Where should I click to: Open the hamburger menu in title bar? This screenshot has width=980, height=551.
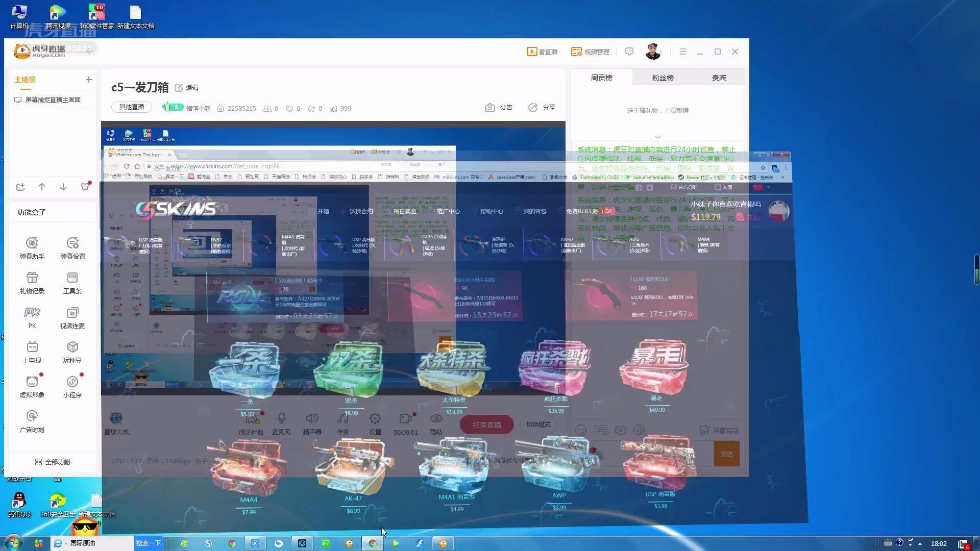[x=682, y=52]
